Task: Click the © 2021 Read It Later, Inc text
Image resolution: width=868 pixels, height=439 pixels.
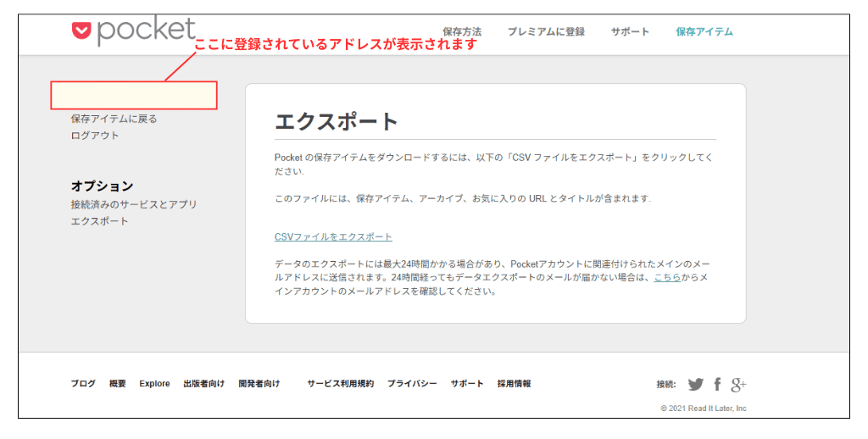Action: (704, 408)
